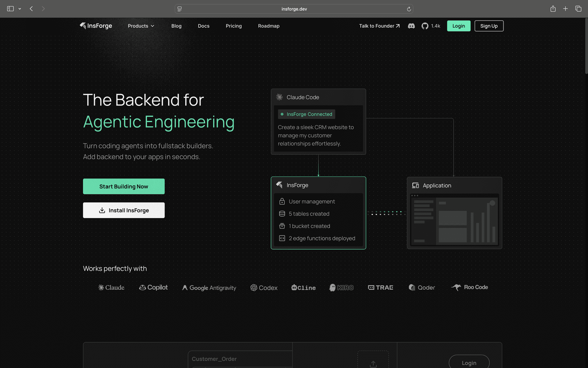Image resolution: width=588 pixels, height=368 pixels.
Task: Click Start Building Now button
Action: click(x=124, y=186)
